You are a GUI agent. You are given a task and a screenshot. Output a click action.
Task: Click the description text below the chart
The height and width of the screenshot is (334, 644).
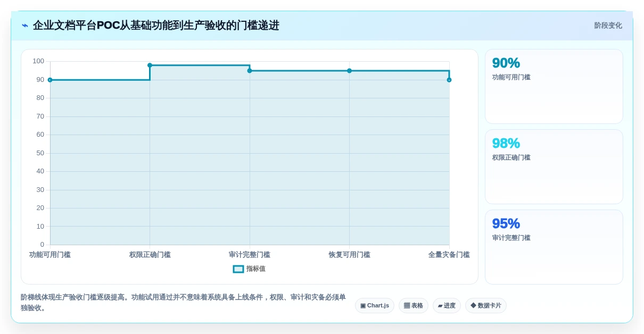pyautogui.click(x=183, y=303)
